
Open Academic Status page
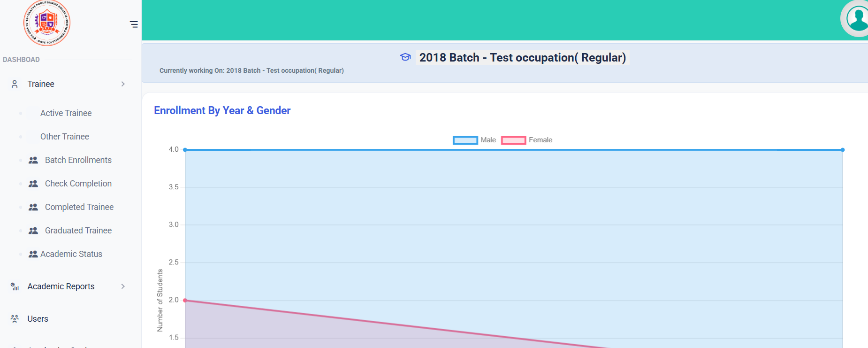point(71,254)
